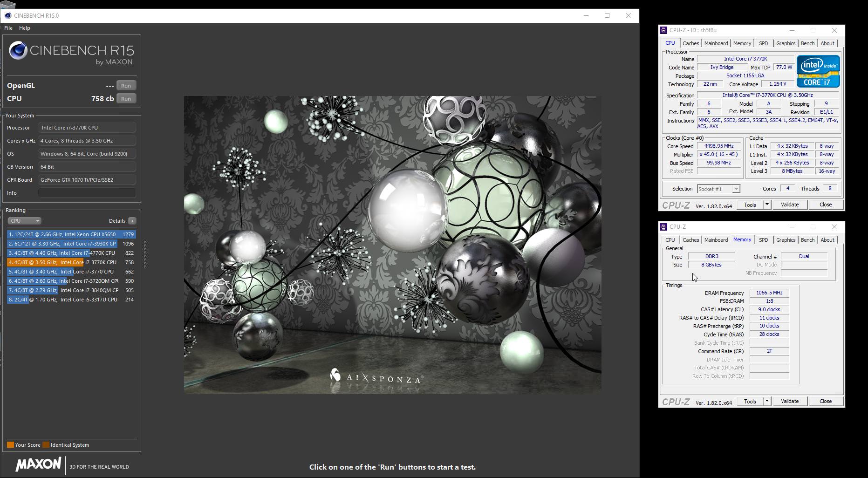The height and width of the screenshot is (478, 868).
Task: Click the rendered AIXSPONZA scene image
Action: (x=392, y=245)
